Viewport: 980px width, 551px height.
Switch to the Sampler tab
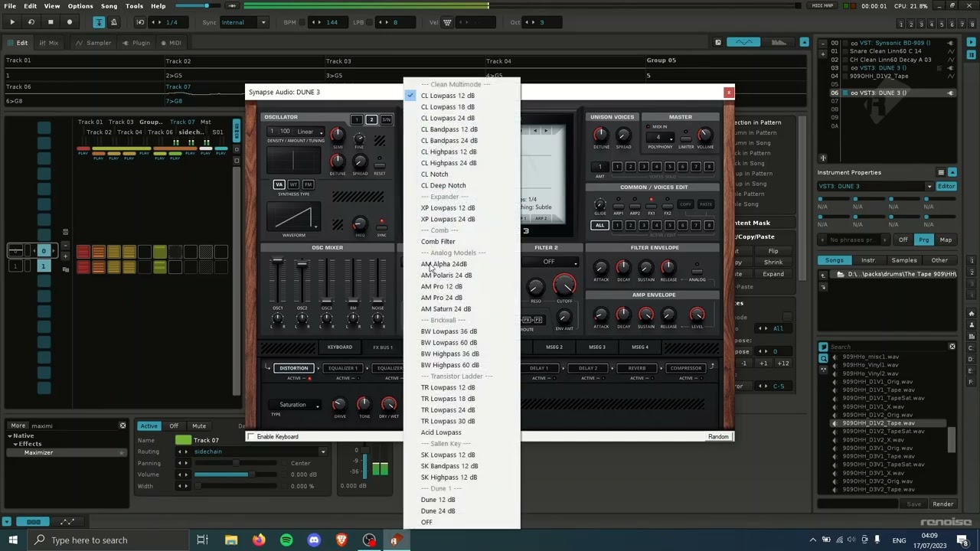click(x=95, y=43)
